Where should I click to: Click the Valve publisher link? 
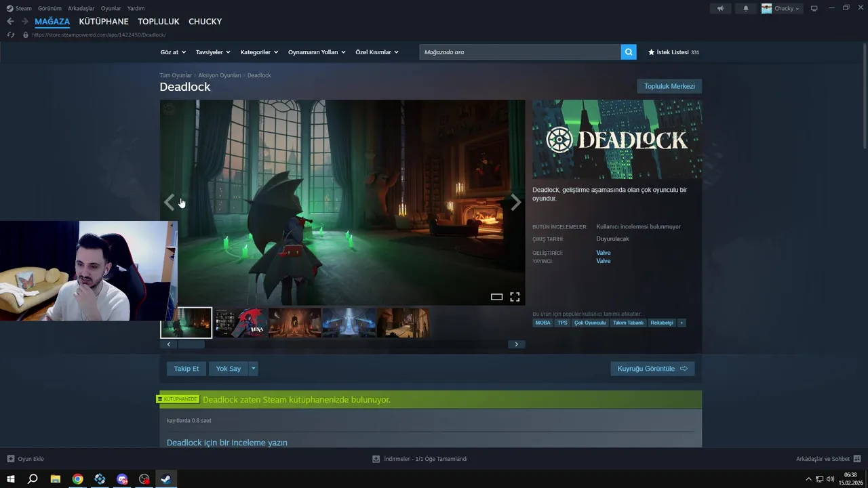click(604, 261)
